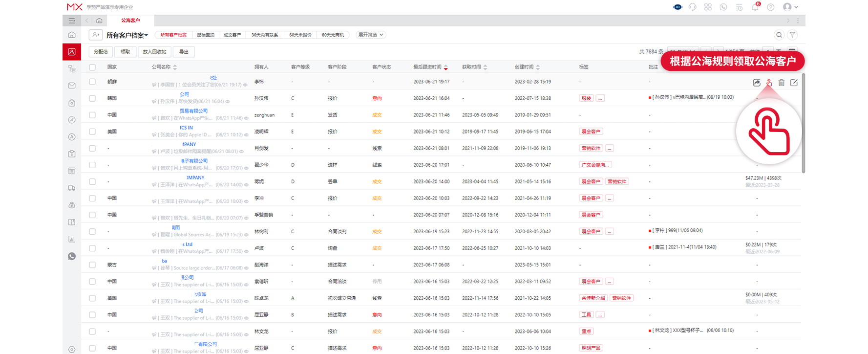Tick the select-all checkbox in table header
868x354 pixels.
pyautogui.click(x=92, y=67)
